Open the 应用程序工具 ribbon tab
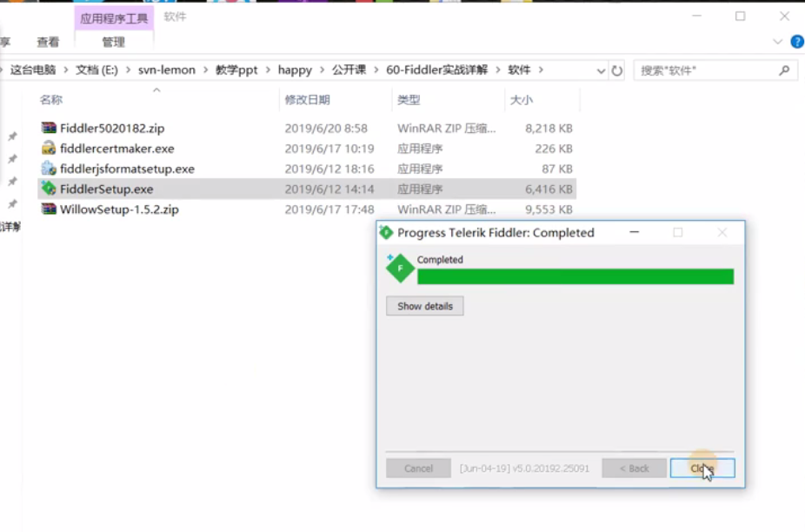The width and height of the screenshot is (805, 532). [114, 19]
